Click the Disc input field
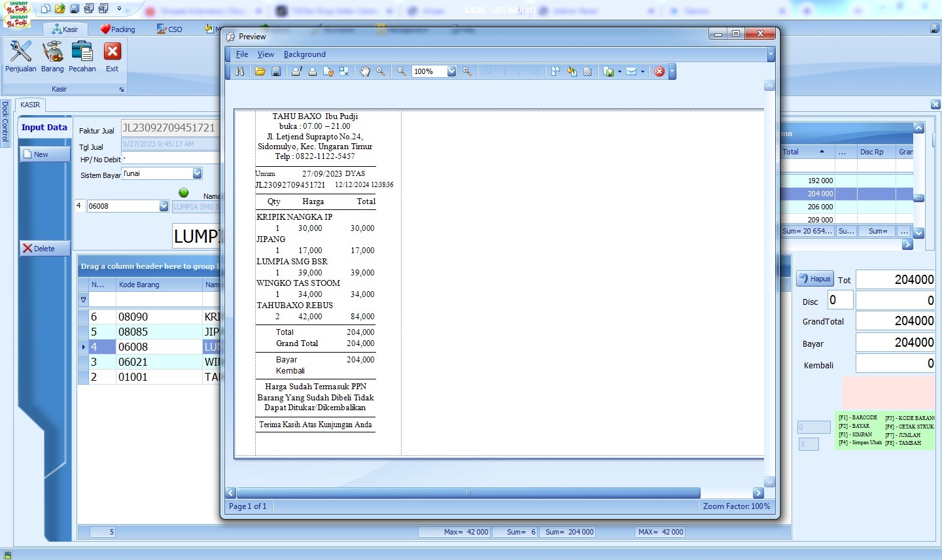The height and width of the screenshot is (560, 942). 840,300
